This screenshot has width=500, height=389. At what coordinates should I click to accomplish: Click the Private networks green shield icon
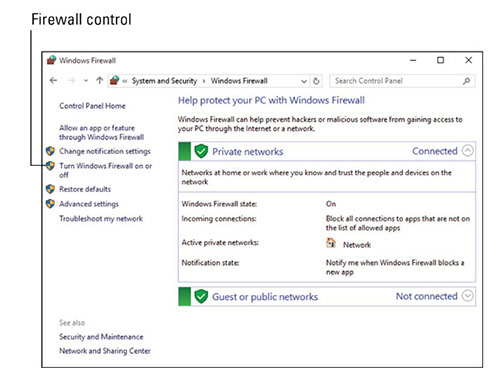[x=201, y=151]
